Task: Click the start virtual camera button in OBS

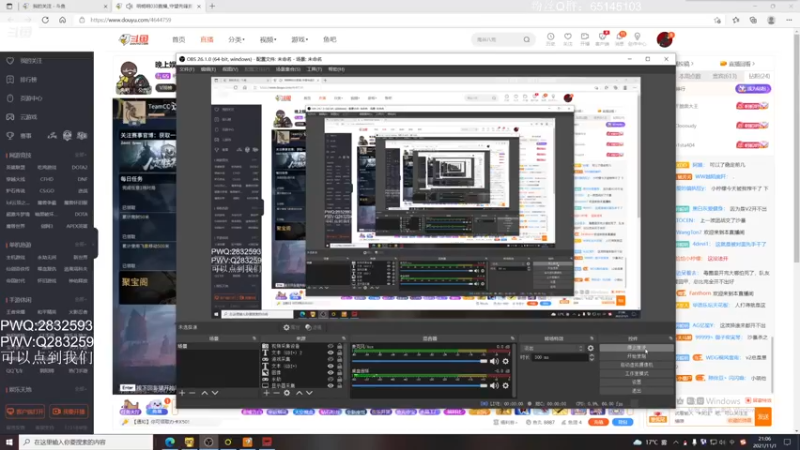Action: (636, 365)
